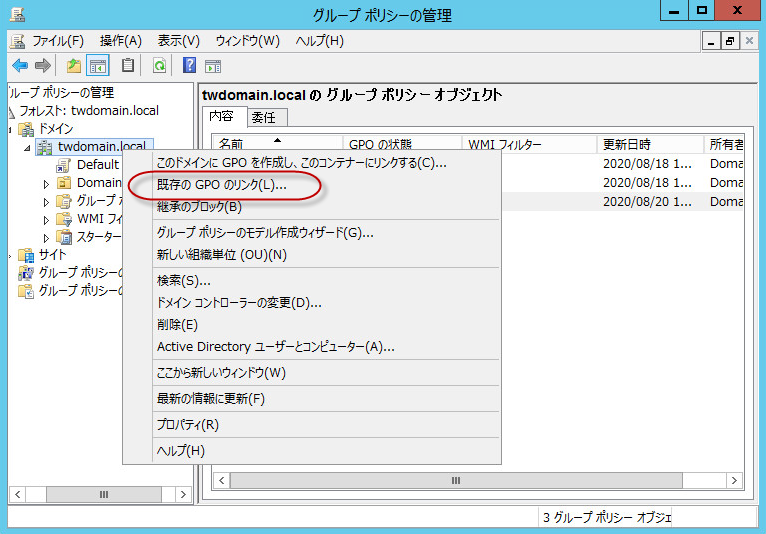Click プロパティ(R) in the context menu

188,424
